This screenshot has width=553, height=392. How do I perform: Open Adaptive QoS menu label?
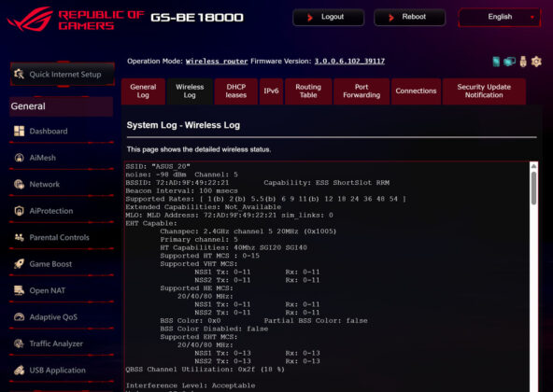tap(53, 317)
